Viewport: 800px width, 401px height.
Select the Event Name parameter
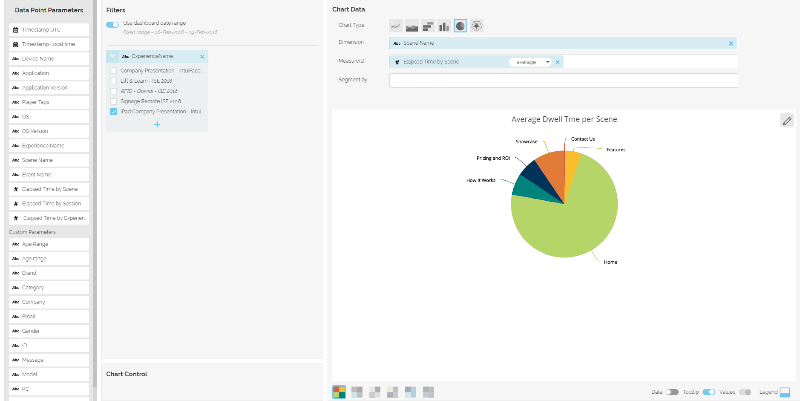[49, 174]
